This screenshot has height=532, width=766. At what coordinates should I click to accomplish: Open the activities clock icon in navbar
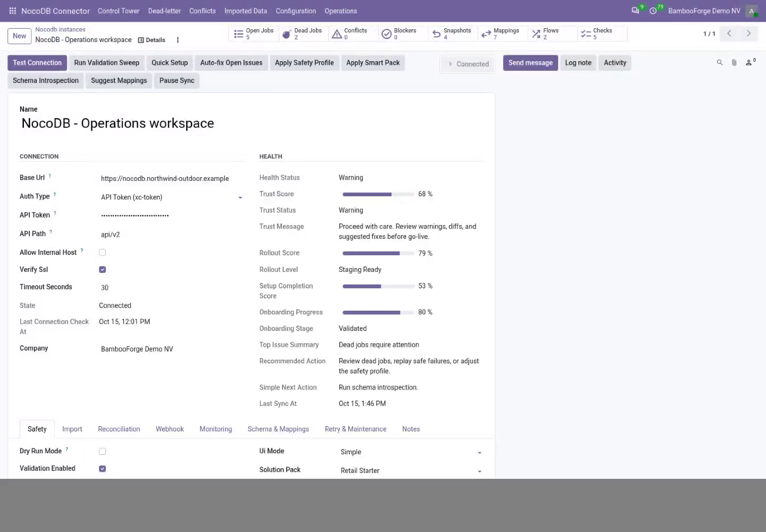click(x=653, y=11)
